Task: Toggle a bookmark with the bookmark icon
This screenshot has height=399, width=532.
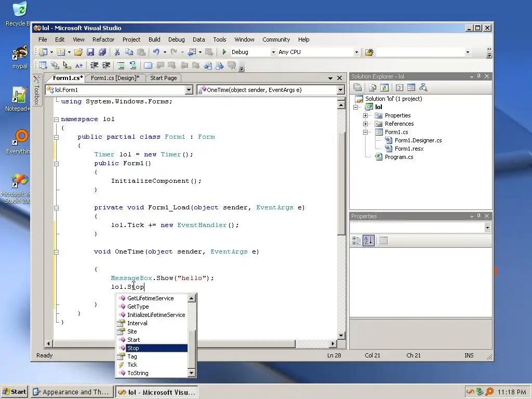Action: (x=148, y=65)
